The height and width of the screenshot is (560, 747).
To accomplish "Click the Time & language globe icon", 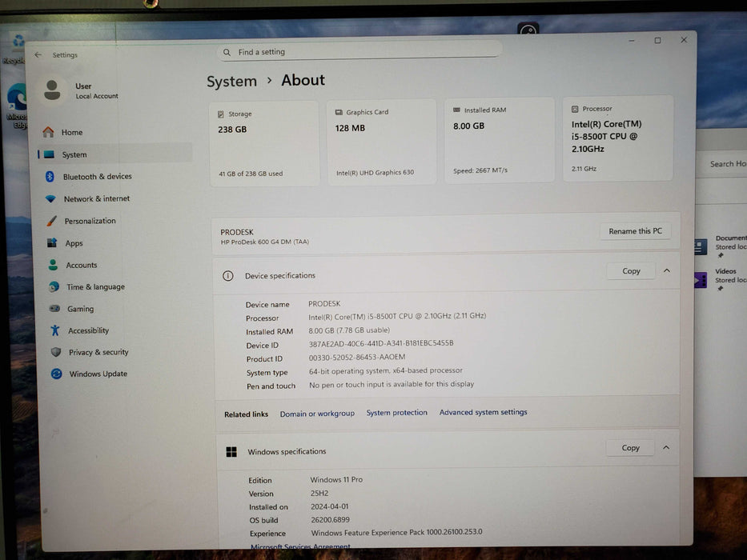I will pos(54,286).
